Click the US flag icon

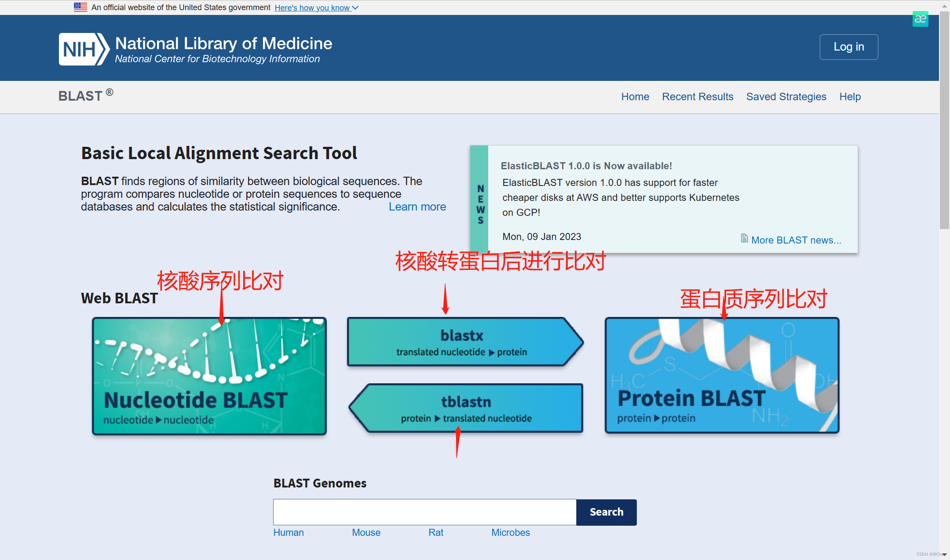coord(80,7)
